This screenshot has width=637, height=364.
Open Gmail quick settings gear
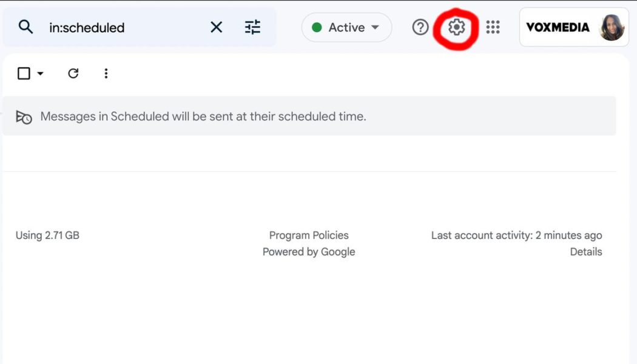[x=457, y=27]
